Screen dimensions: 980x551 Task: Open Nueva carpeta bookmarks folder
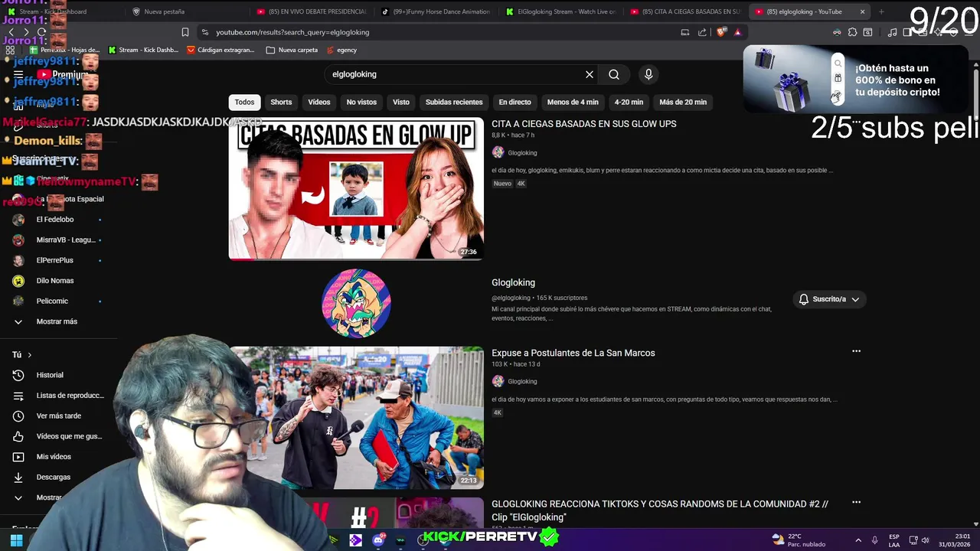point(292,50)
